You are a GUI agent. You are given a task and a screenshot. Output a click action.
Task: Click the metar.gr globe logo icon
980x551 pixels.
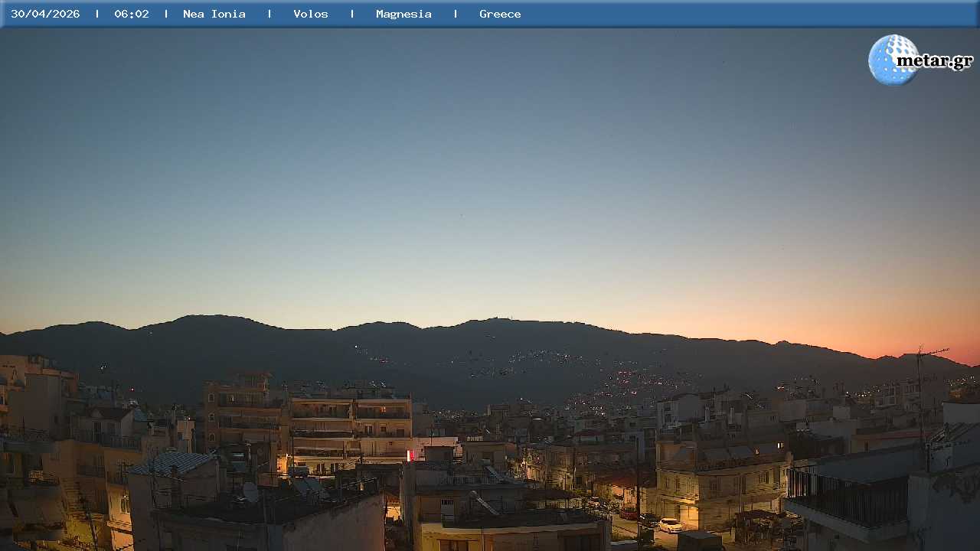click(x=891, y=60)
